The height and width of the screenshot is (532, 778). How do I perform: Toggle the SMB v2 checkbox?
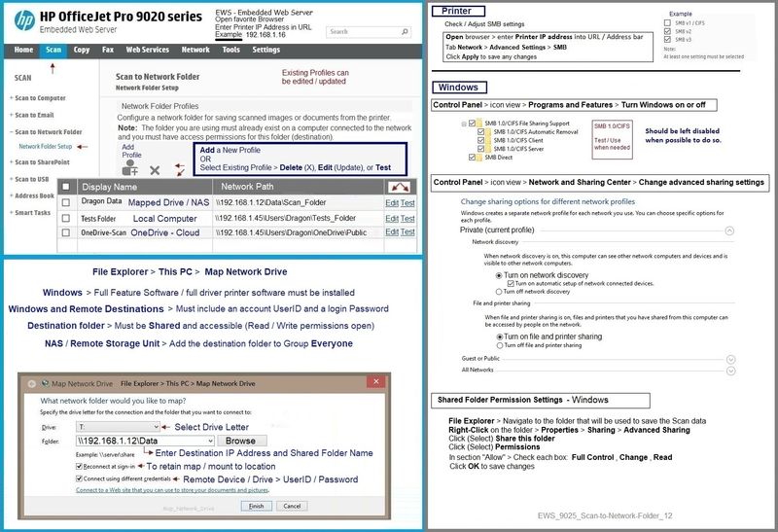pos(667,31)
